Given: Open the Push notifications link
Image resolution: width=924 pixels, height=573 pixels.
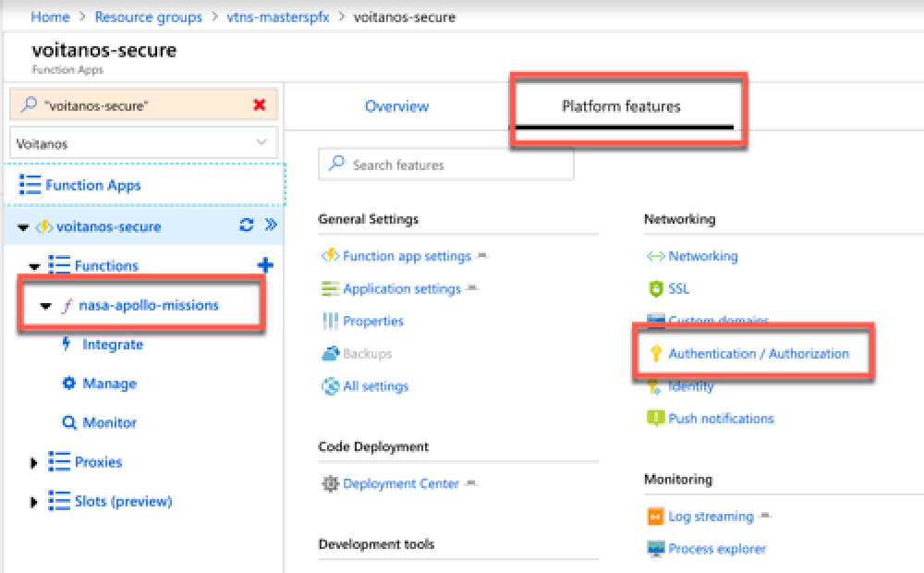Looking at the screenshot, I should coord(722,419).
